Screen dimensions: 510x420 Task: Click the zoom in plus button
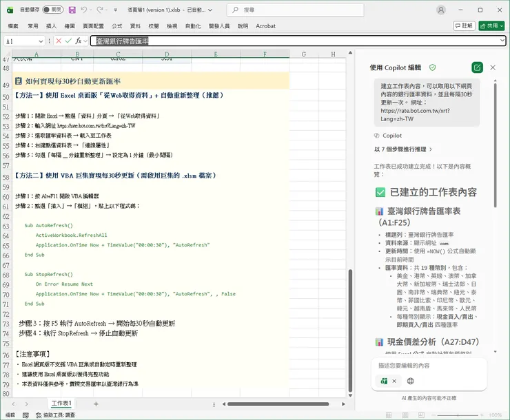tap(482, 415)
